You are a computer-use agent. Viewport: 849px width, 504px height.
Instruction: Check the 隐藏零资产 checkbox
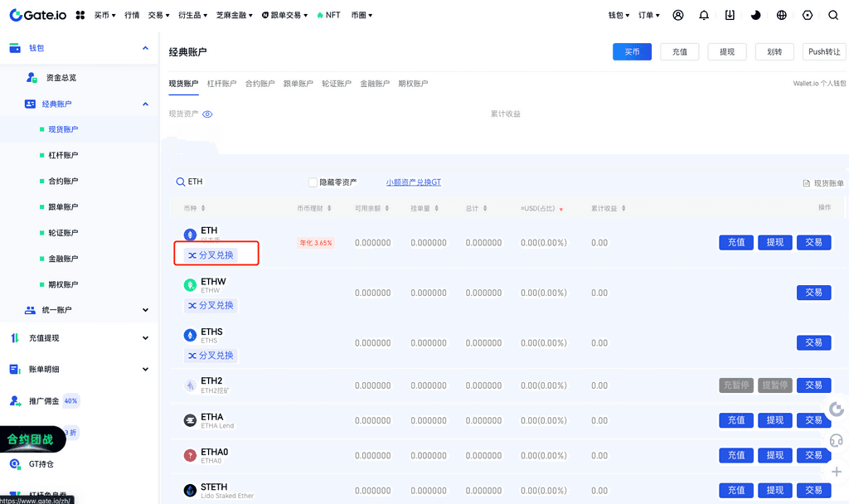[x=313, y=182]
